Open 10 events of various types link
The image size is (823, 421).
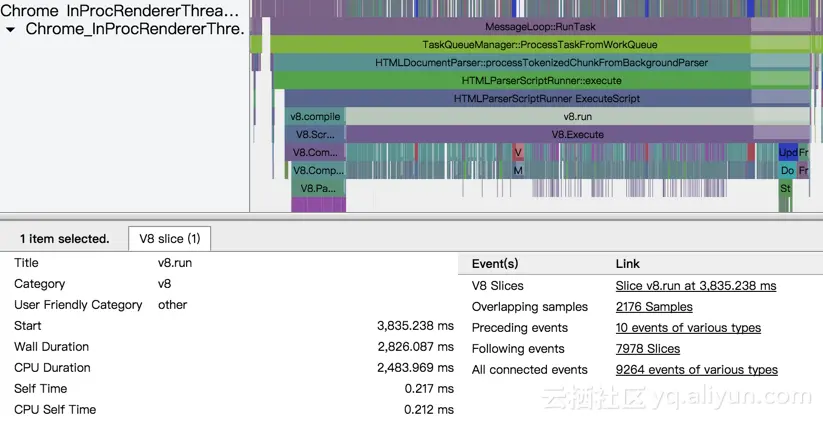point(688,328)
